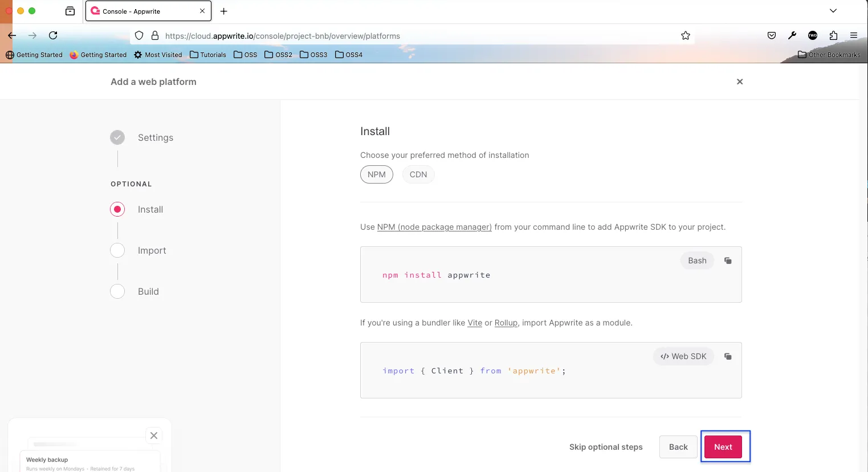
Task: Click the Import step label
Action: pos(152,250)
